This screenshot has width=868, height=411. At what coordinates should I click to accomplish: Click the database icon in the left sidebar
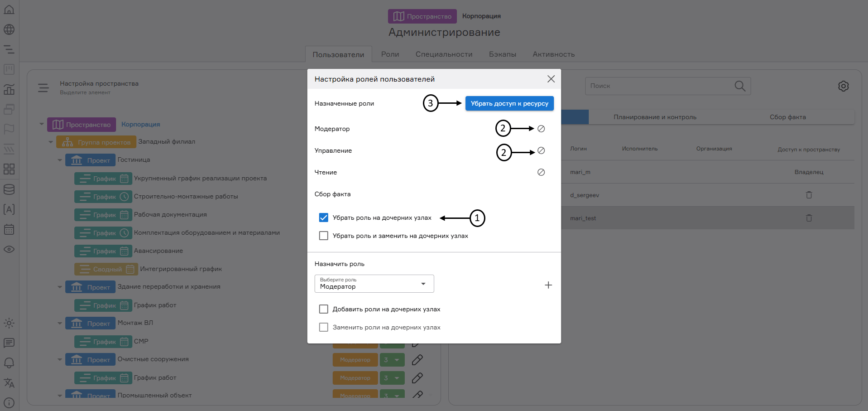(9, 189)
